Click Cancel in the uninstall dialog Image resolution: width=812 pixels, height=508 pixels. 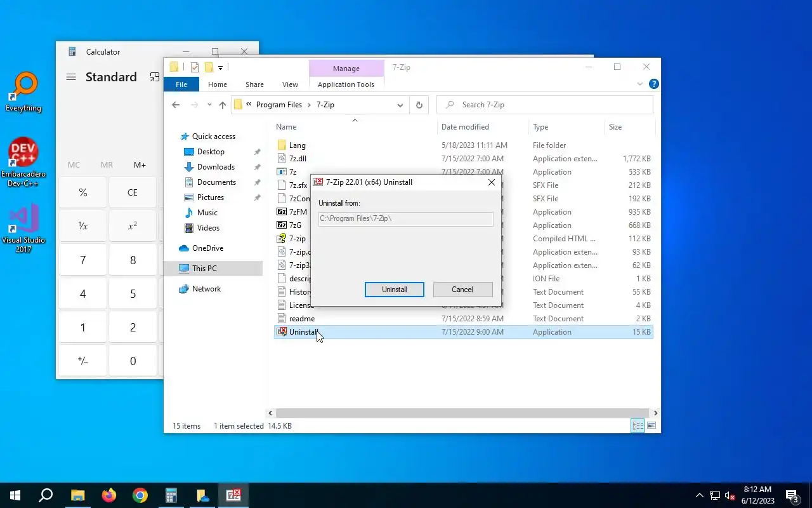(462, 290)
